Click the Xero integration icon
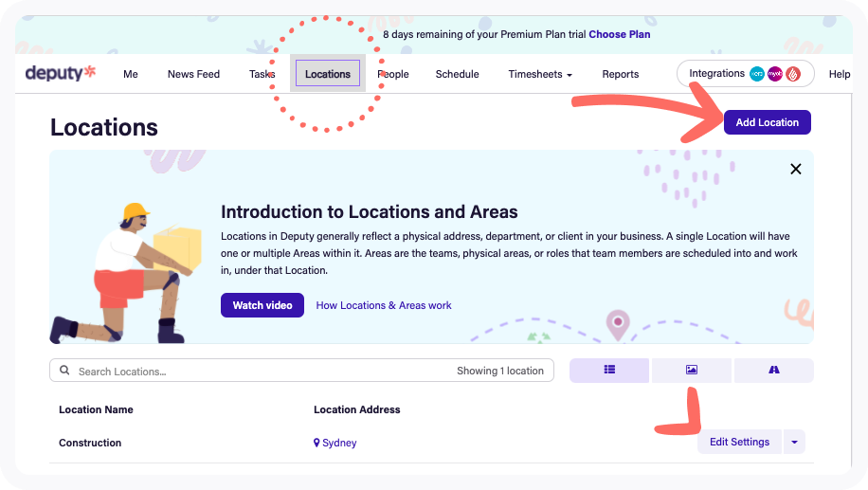The width and height of the screenshot is (868, 490). point(756,74)
